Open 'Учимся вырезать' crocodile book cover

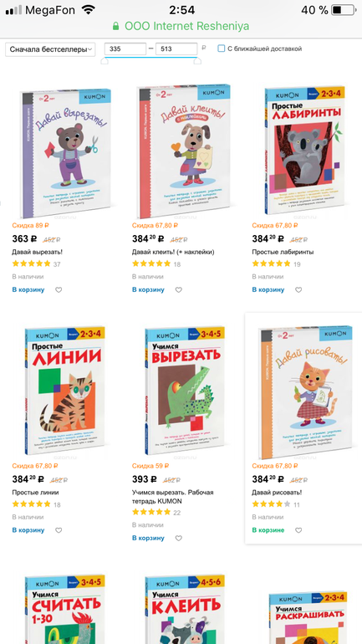tap(185, 391)
